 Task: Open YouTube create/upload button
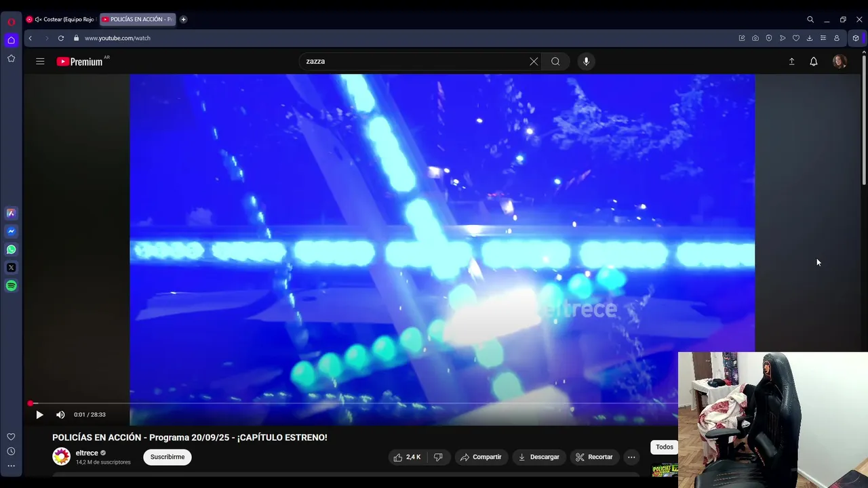pyautogui.click(x=791, y=61)
